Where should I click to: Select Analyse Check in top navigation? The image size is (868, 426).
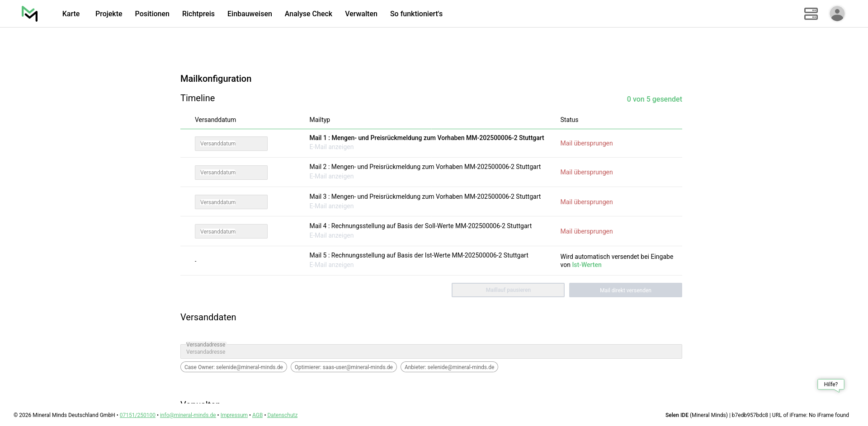point(308,14)
